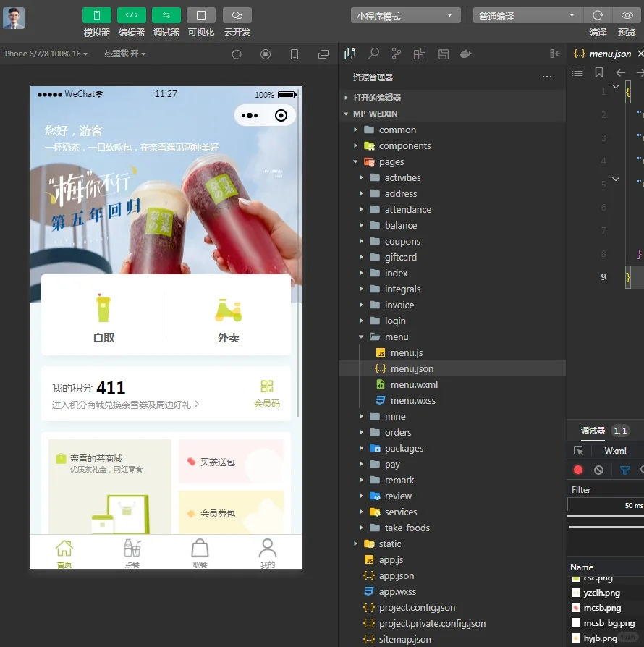
Task: Open the extensions blocks icon
Action: click(419, 54)
